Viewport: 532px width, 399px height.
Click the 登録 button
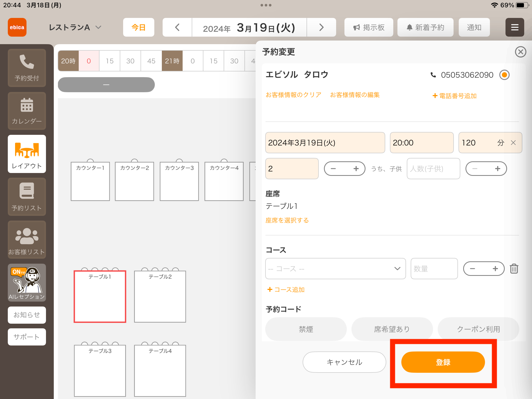click(443, 362)
